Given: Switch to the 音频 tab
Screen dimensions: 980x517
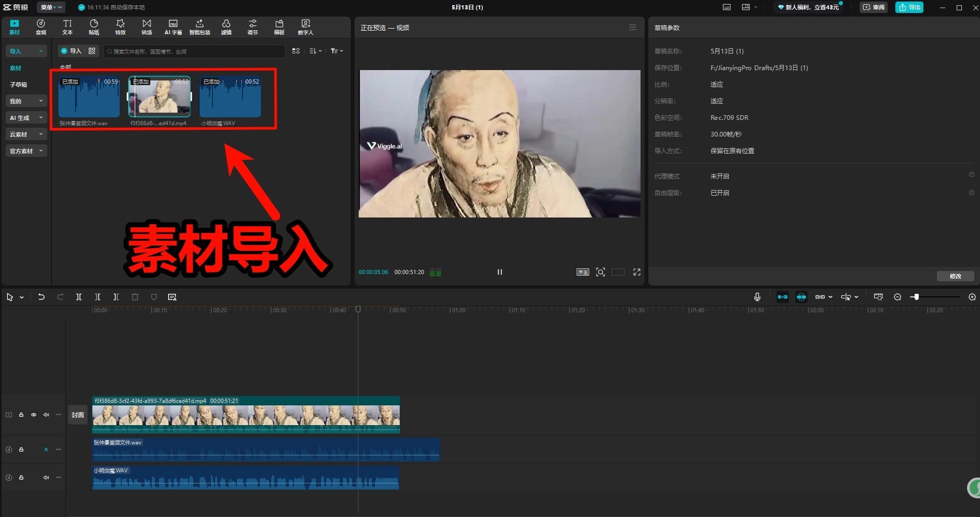Looking at the screenshot, I should point(40,27).
